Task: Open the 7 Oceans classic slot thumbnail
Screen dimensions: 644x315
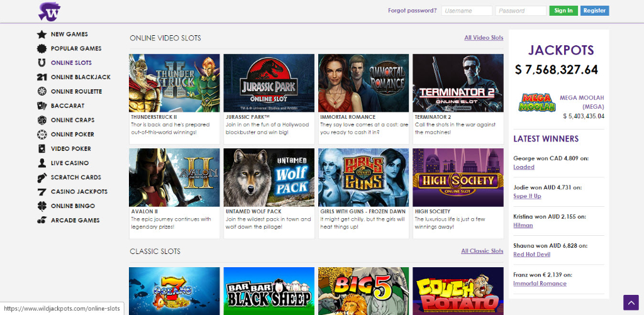Action: tap(175, 291)
